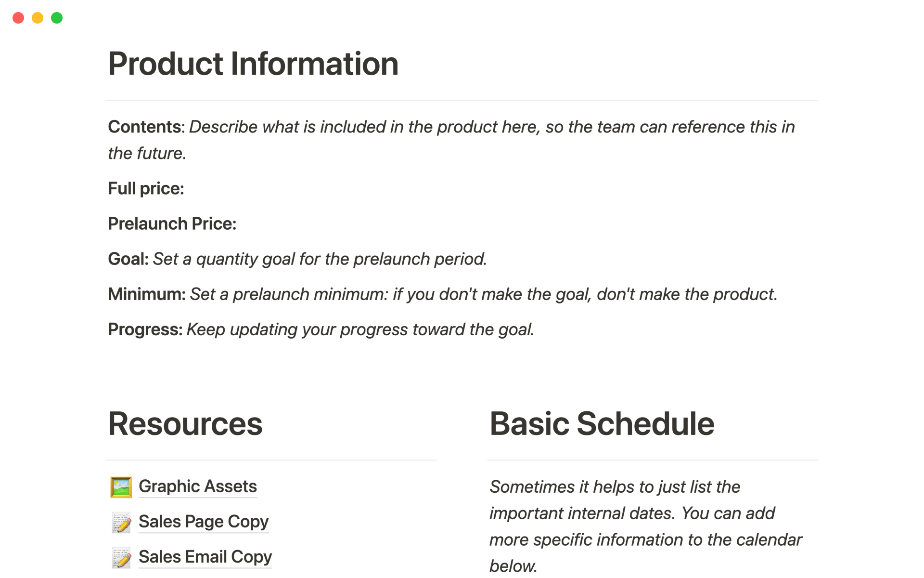This screenshot has width=924, height=578.
Task: Click the 'Set a prelaunch minimum' italic text
Action: pyautogui.click(x=483, y=294)
